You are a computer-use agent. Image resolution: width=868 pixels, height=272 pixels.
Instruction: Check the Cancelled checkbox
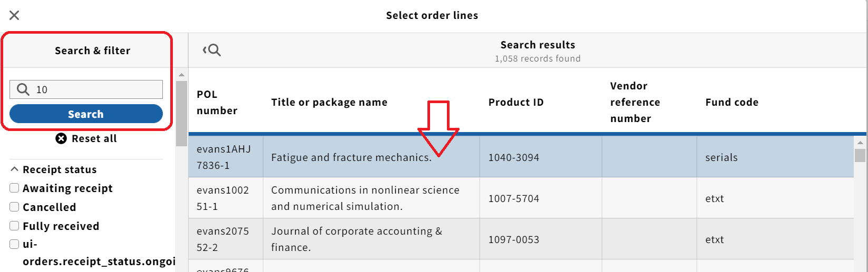pyautogui.click(x=14, y=207)
